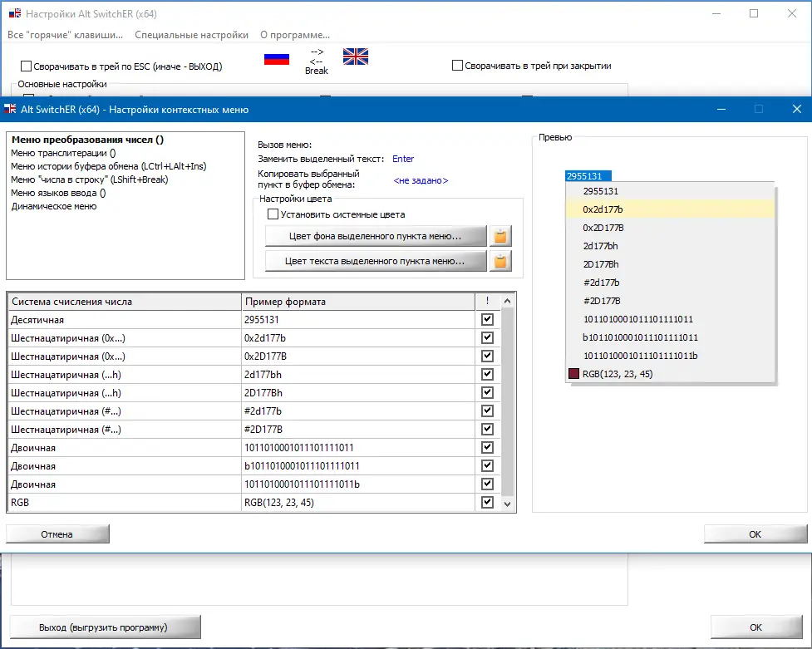The height and width of the screenshot is (649, 812).
Task: Click the exclamation mark column header
Action: (488, 302)
